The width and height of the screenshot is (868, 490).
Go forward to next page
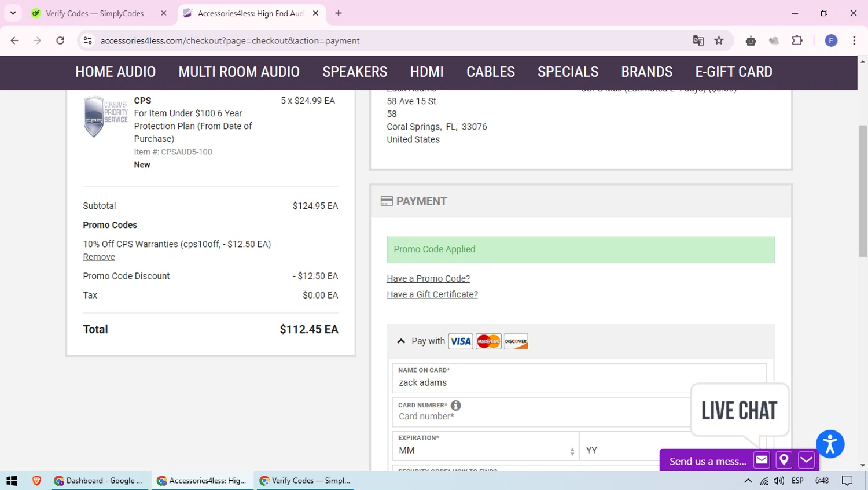pos(37,40)
